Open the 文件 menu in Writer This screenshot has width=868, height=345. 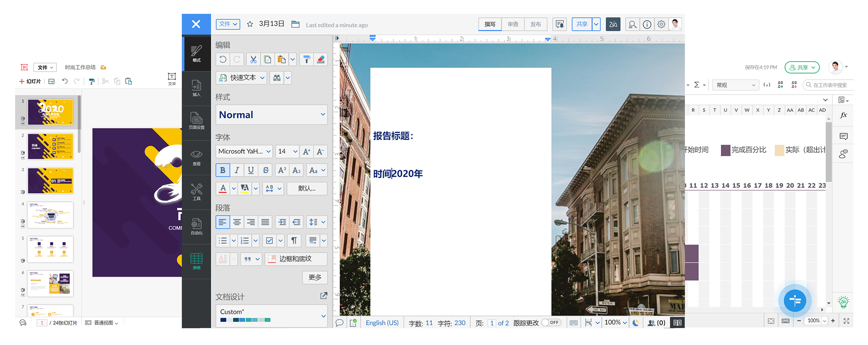(228, 24)
